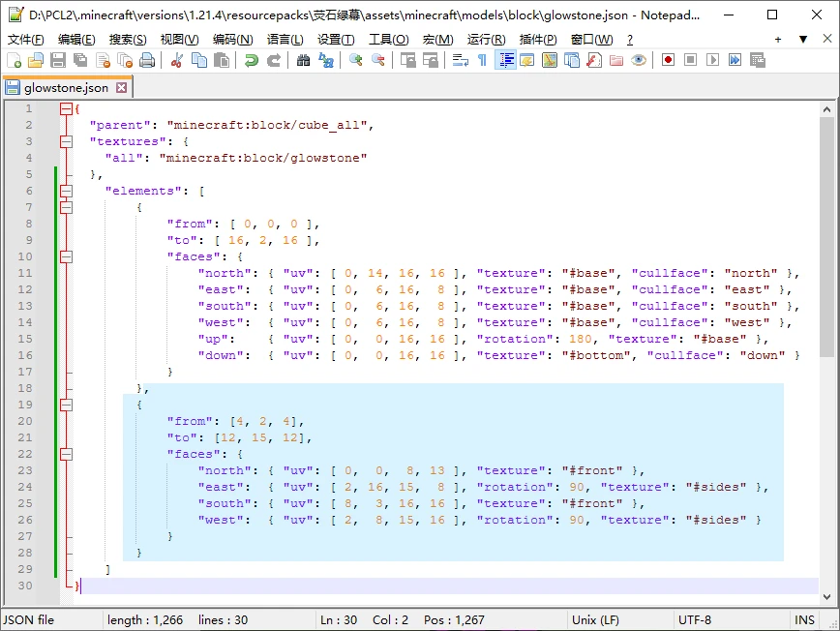Click the plus button in the menu bar
This screenshot has width=840, height=631.
tap(778, 39)
